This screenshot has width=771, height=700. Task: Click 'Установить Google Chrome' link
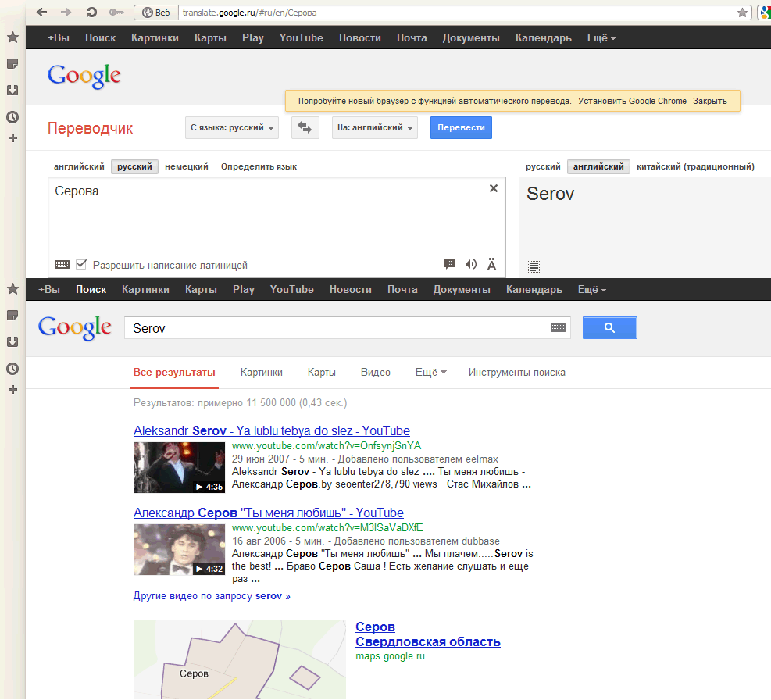click(632, 101)
